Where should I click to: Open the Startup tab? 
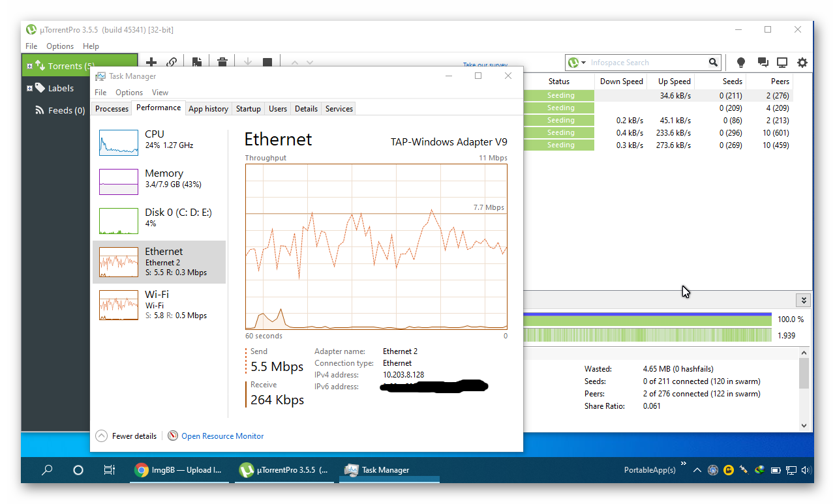[x=249, y=109]
